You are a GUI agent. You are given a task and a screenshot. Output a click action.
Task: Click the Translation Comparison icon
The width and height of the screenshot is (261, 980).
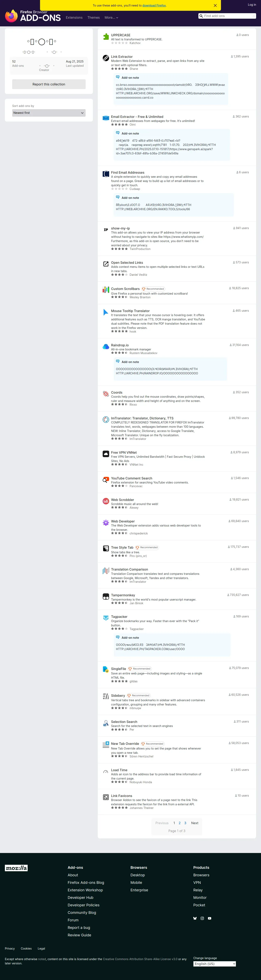(x=106, y=571)
